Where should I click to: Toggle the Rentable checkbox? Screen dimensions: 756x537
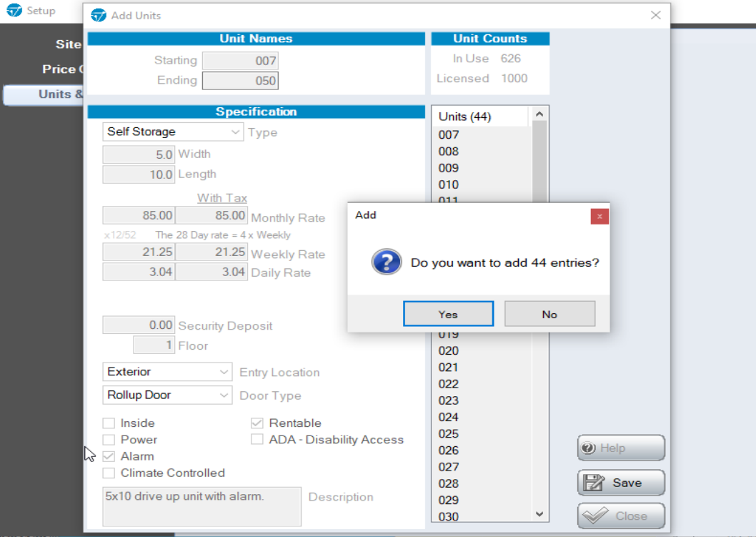pos(257,423)
